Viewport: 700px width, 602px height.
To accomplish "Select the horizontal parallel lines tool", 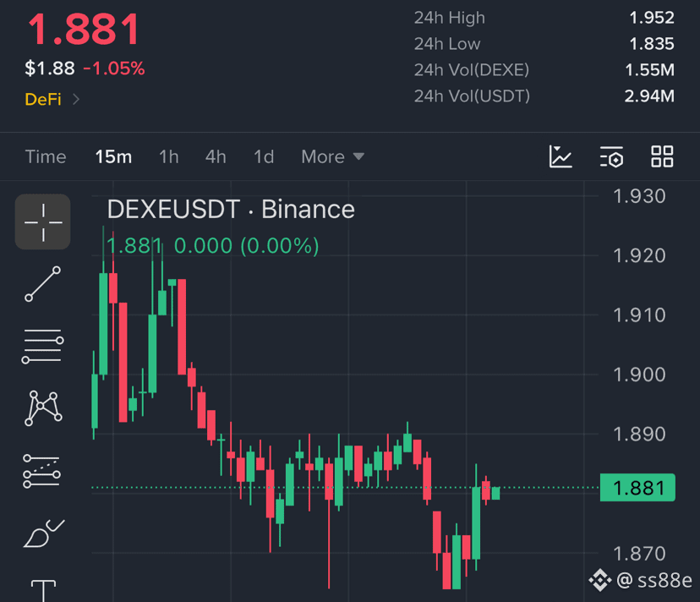I will (43, 346).
